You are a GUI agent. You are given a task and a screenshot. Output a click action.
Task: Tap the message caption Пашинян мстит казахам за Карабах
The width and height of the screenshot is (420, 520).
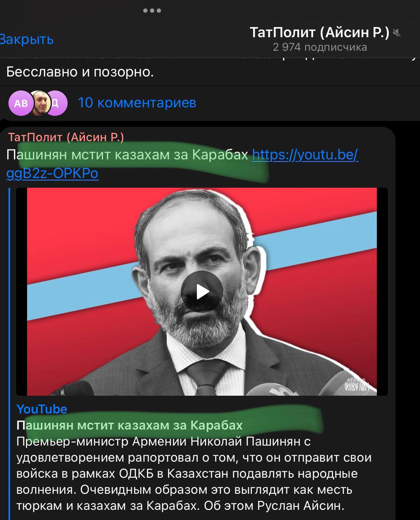click(128, 155)
